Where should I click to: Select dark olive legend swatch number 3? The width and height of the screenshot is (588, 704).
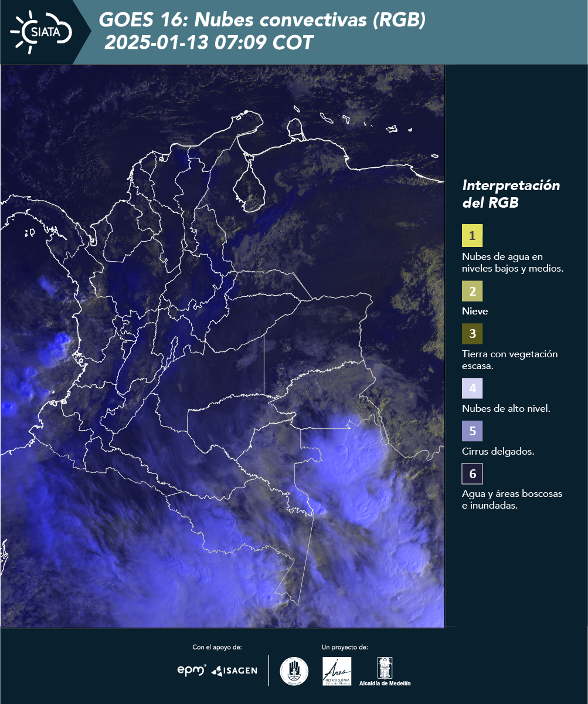tap(472, 334)
